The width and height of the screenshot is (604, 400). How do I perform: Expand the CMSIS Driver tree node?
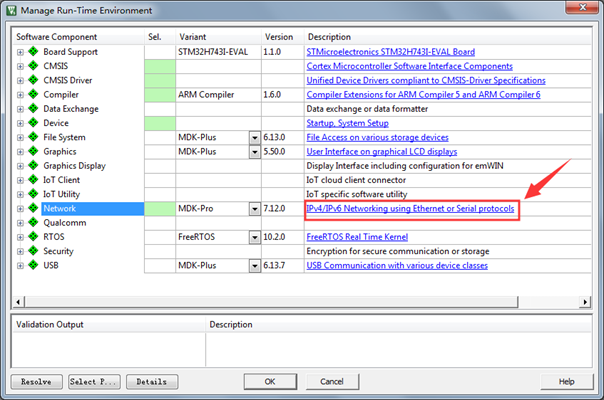20,81
